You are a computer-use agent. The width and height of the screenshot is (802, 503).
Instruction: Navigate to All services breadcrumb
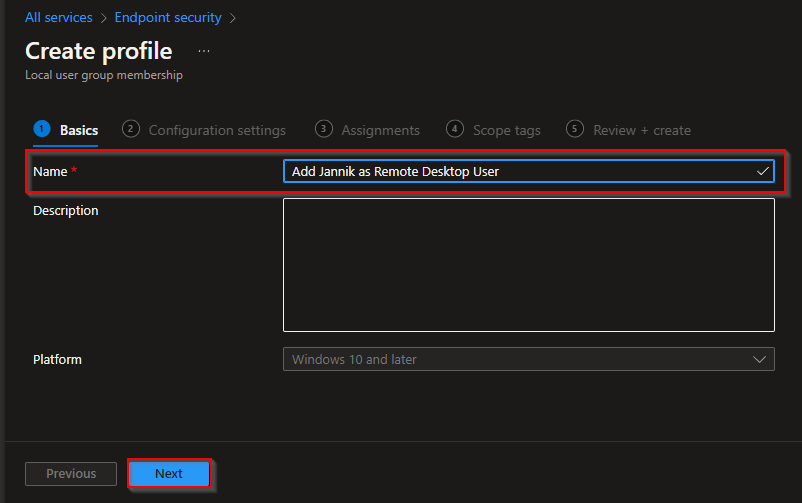coord(59,17)
